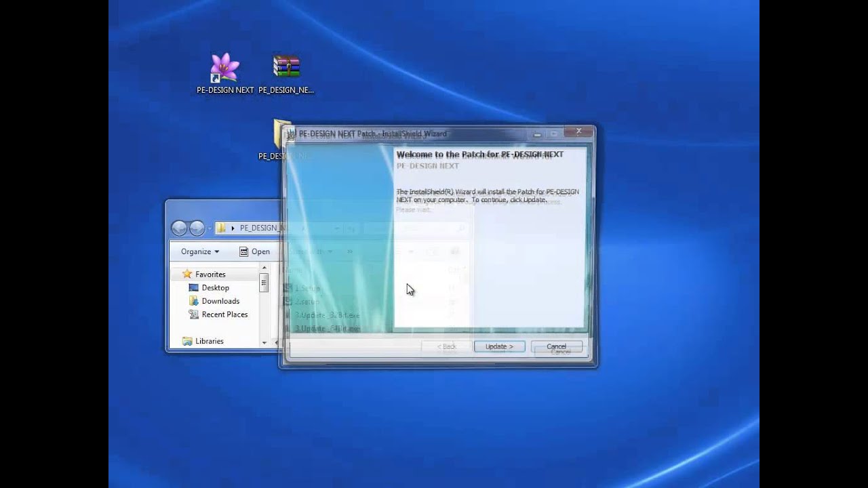
Task: Go forward in the Explorer window
Action: point(197,228)
